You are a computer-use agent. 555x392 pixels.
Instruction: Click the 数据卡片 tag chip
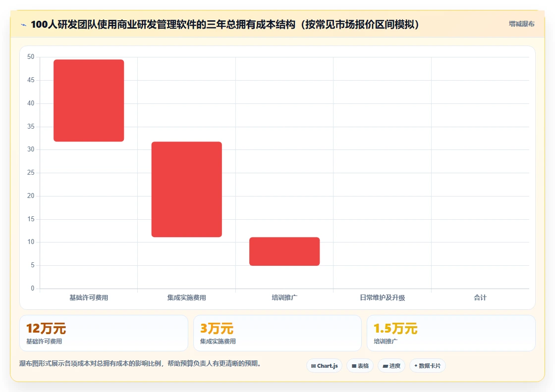point(427,366)
